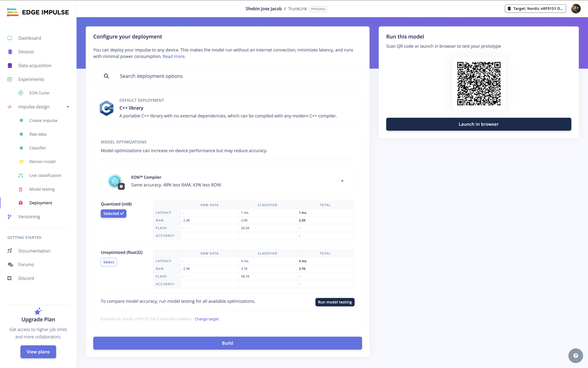The height and width of the screenshot is (368, 588).
Task: Click the Raw data green status dot
Action: (x=21, y=134)
